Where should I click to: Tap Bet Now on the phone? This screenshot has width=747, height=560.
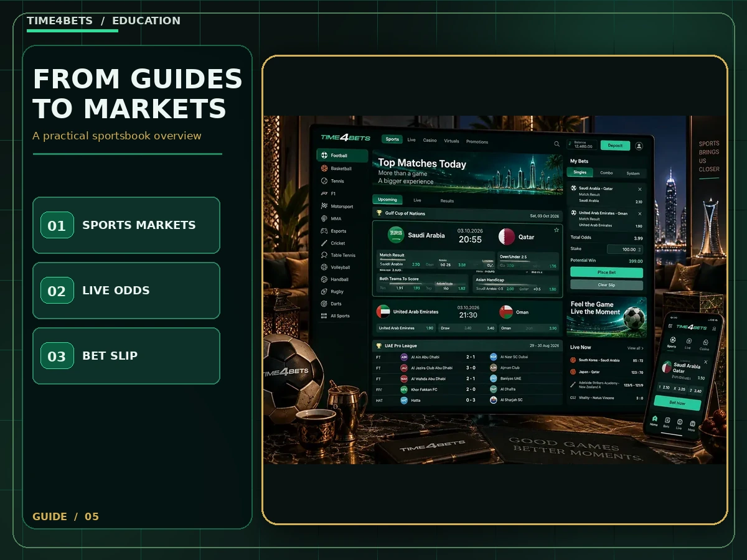677,403
